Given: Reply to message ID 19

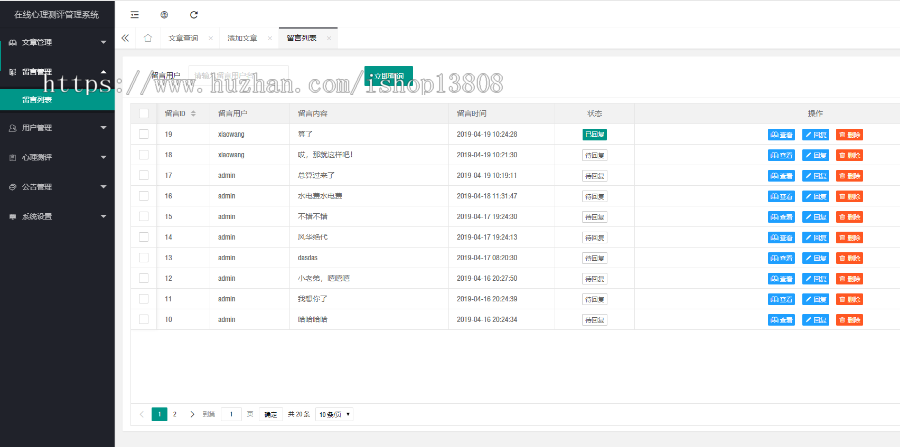Looking at the screenshot, I should [815, 135].
